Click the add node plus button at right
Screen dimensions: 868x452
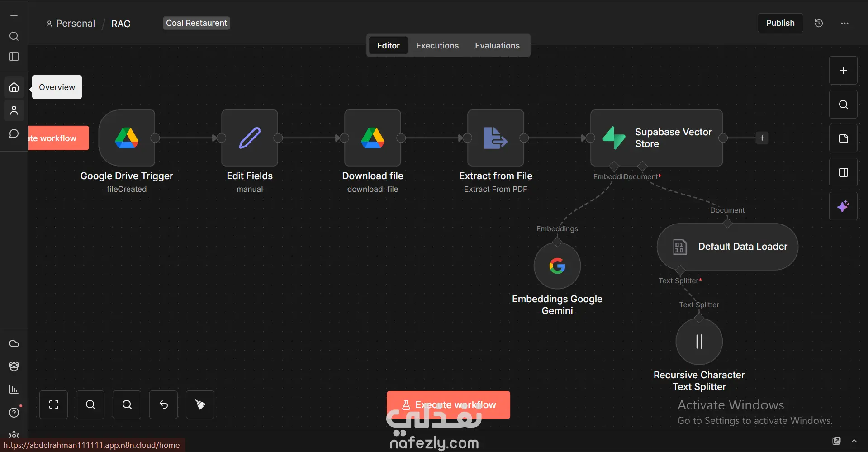pos(843,71)
